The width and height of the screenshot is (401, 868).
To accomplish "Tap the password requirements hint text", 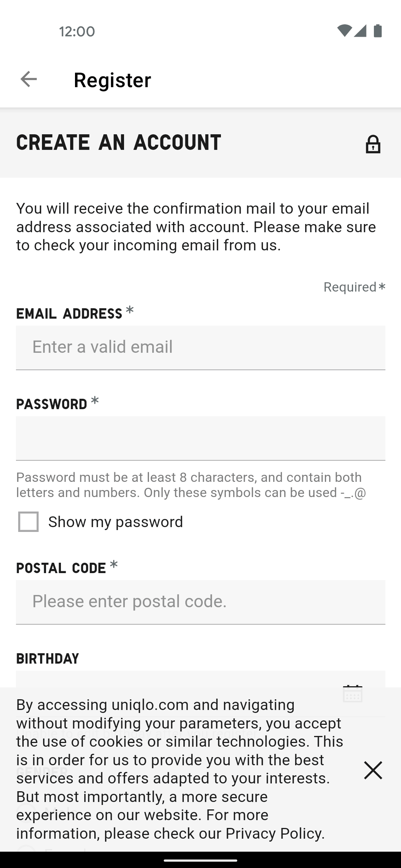I will point(191,485).
